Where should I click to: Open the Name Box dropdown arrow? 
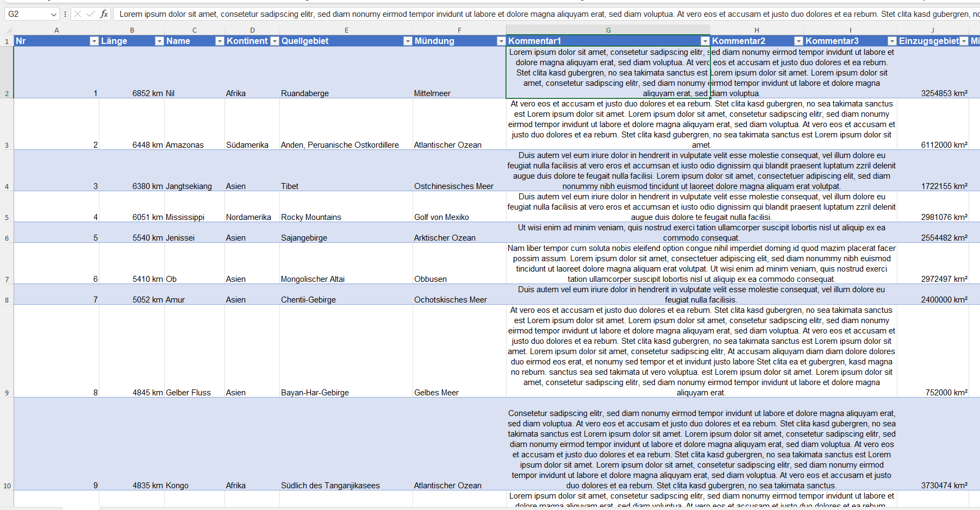53,14
